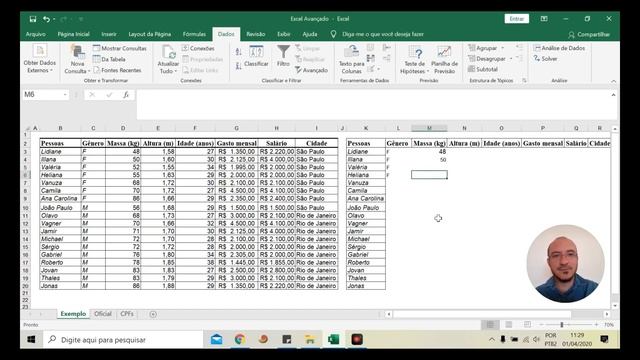Screen dimensions: 640x360
Task: Open Planilha de Previsão
Action: click(444, 60)
